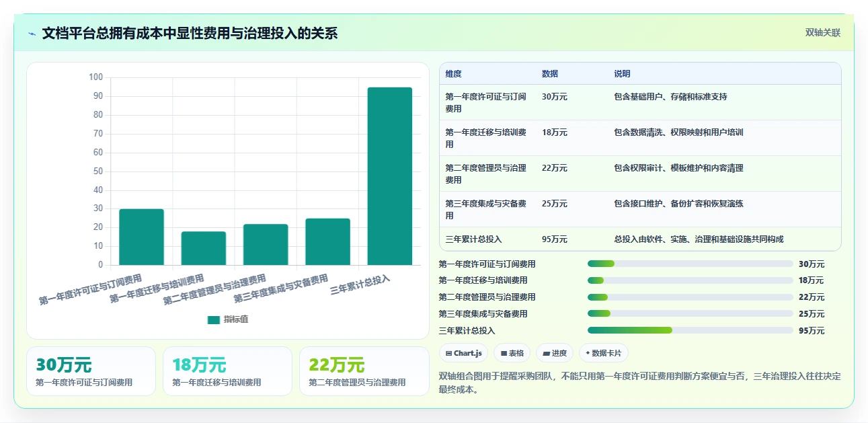Click the 第二年度管理员与治理费用 bar in chart
Viewport: 868px width, 423px height.
[266, 244]
